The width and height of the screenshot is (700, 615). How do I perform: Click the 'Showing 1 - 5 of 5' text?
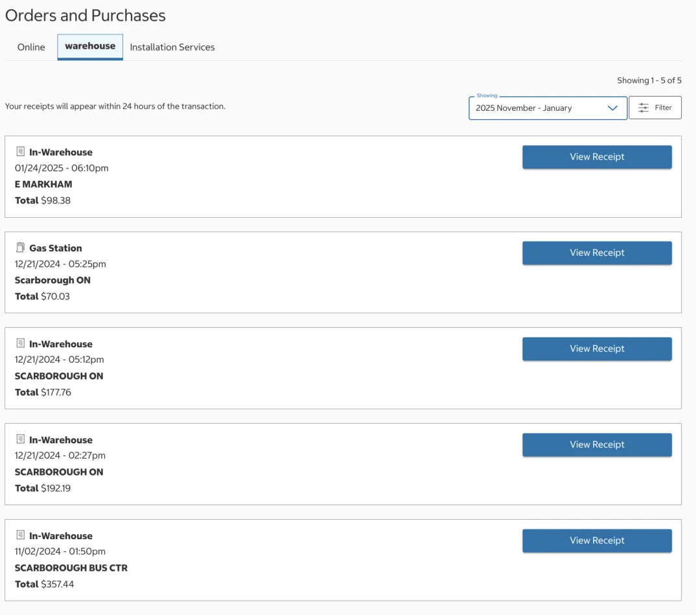pyautogui.click(x=649, y=80)
